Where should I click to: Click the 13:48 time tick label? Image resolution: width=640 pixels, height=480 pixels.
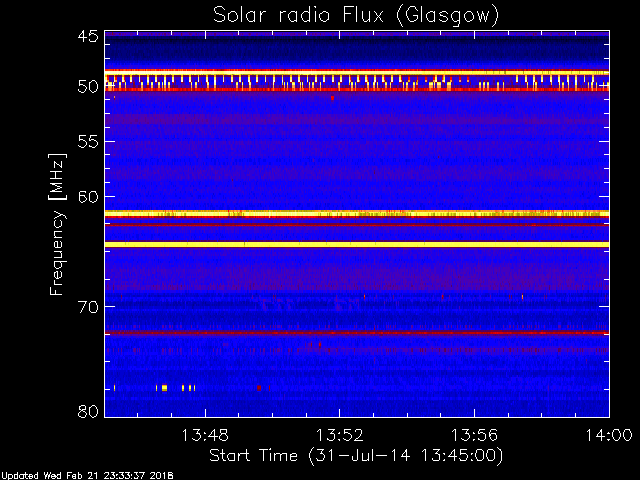click(x=205, y=436)
